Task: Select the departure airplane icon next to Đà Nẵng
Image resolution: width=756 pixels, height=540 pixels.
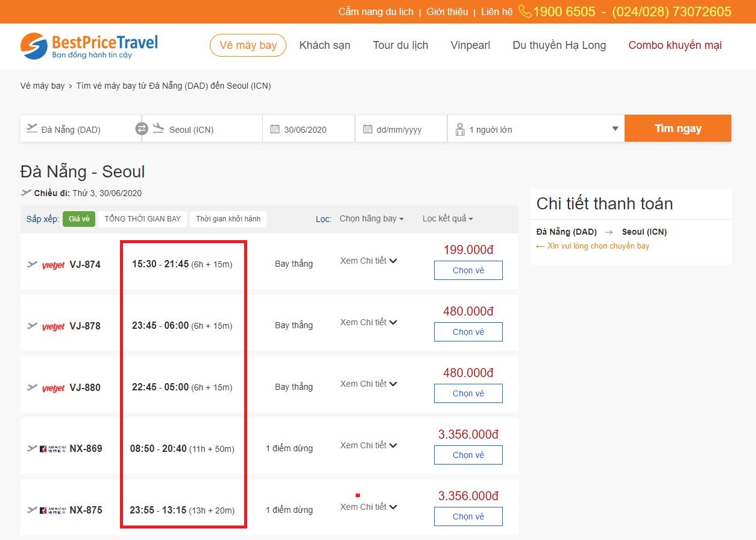Action: pyautogui.click(x=32, y=128)
